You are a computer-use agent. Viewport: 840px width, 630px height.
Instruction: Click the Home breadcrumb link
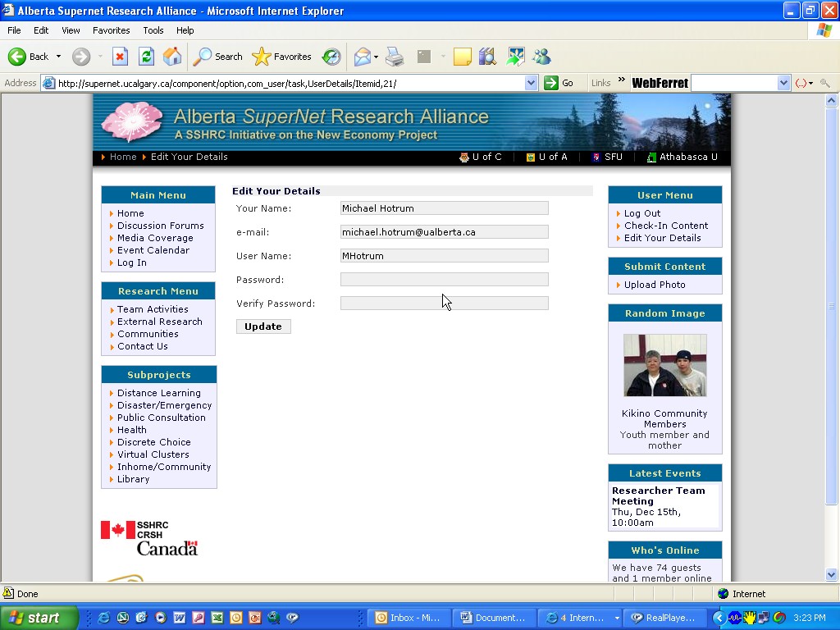pos(123,157)
